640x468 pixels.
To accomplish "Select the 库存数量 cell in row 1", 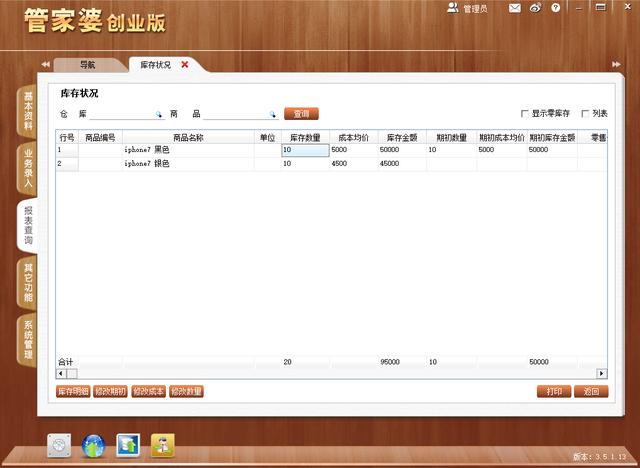I will tap(304, 150).
